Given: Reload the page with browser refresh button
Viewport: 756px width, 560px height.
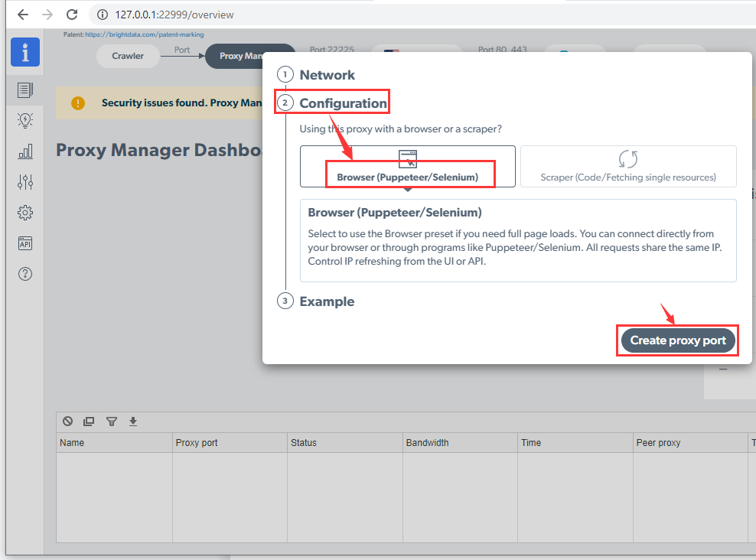Looking at the screenshot, I should point(72,15).
